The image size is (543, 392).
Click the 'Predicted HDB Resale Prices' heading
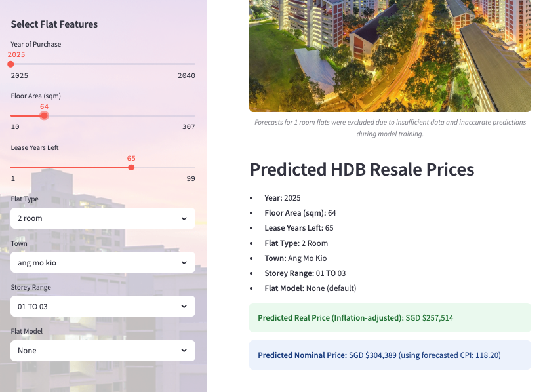(361, 170)
